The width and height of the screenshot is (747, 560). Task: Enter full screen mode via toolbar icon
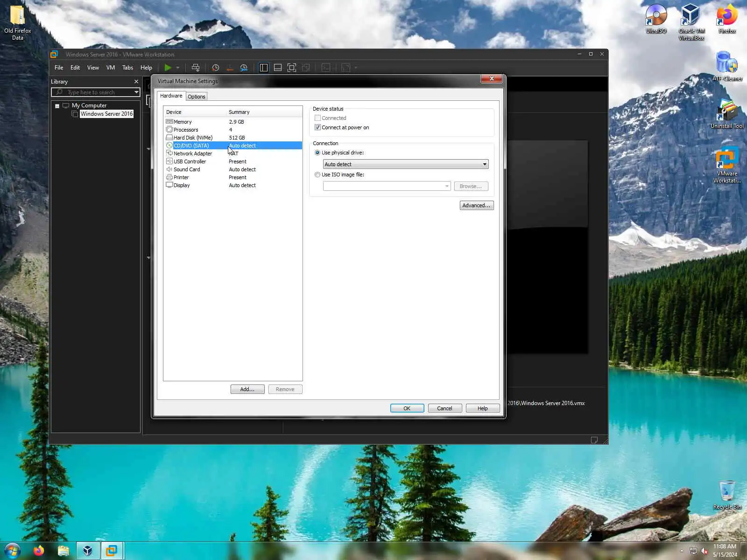click(292, 68)
